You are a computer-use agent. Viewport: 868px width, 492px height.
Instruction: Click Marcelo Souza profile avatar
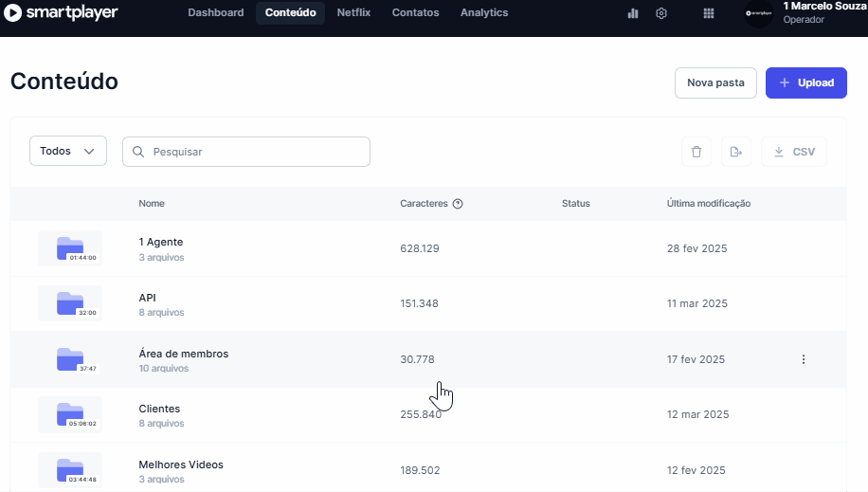click(759, 13)
